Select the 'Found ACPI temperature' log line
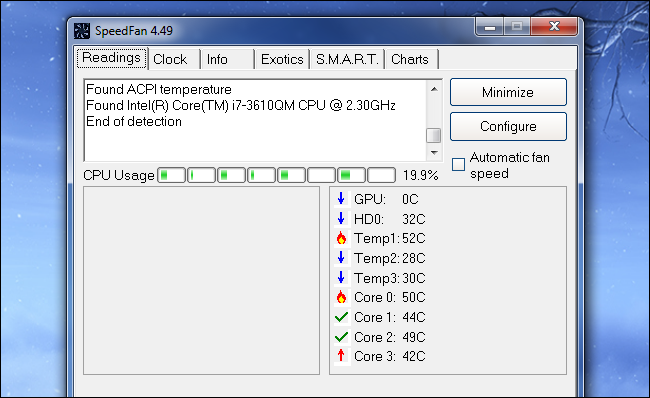Screen dimensions: 650x398 tap(159, 90)
